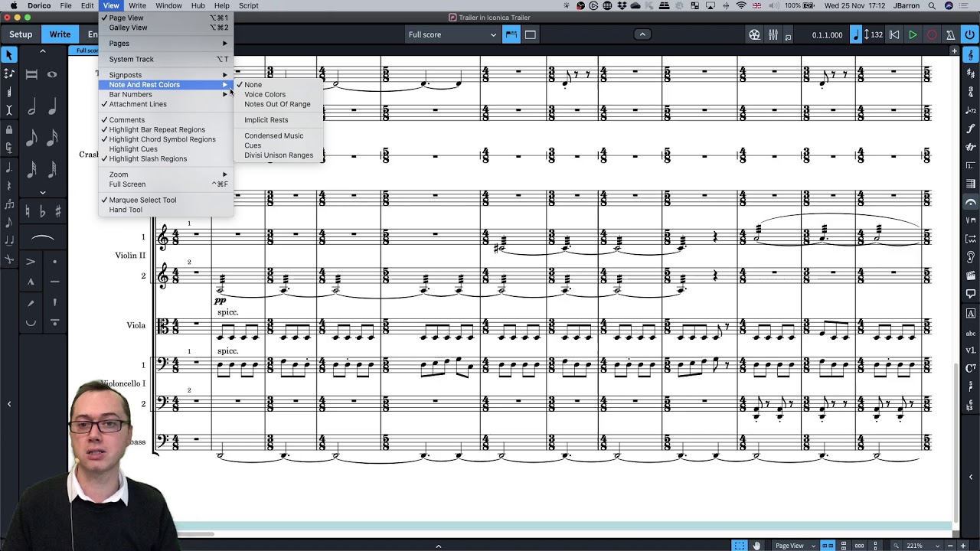Select the flat accidental

click(42, 211)
